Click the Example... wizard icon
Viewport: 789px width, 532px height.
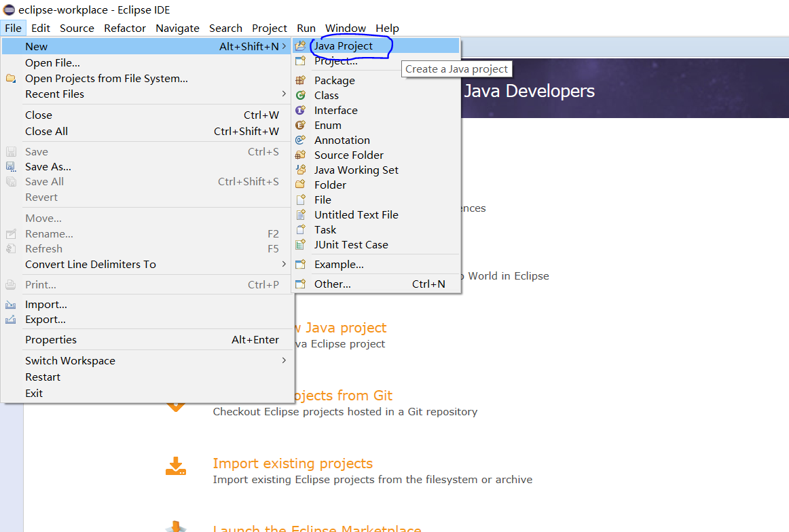[300, 265]
